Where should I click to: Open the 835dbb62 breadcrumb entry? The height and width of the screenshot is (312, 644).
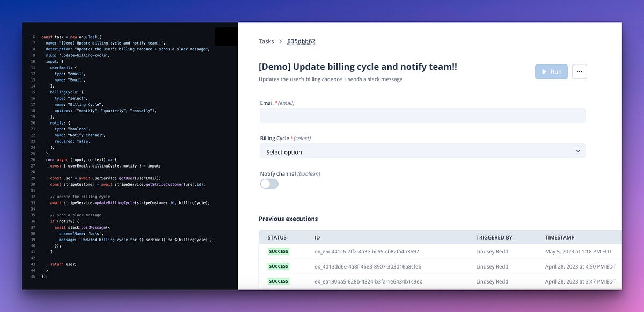302,41
